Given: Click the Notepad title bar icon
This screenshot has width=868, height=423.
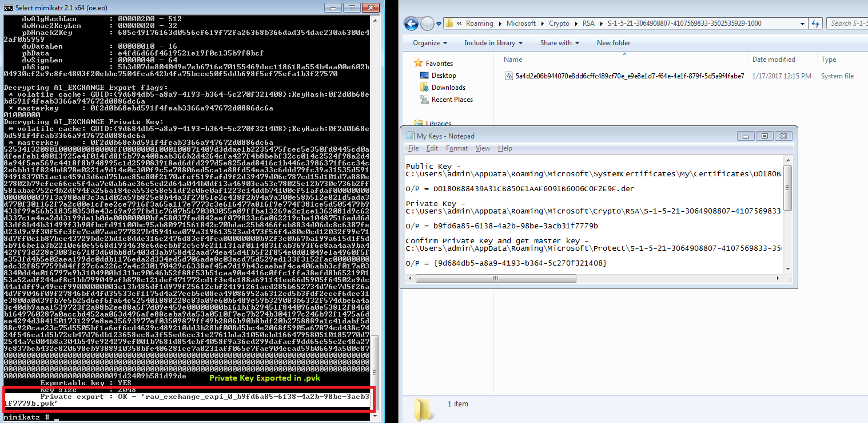Looking at the screenshot, I should (410, 136).
